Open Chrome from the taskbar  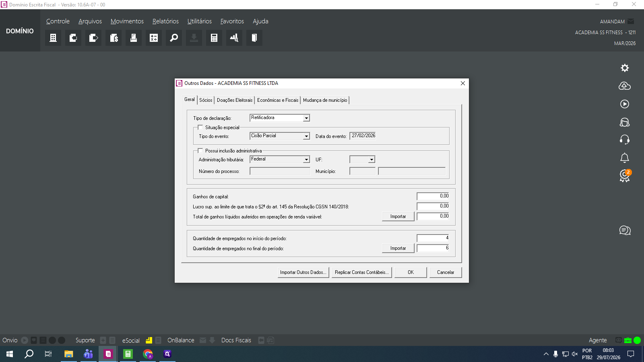click(148, 354)
